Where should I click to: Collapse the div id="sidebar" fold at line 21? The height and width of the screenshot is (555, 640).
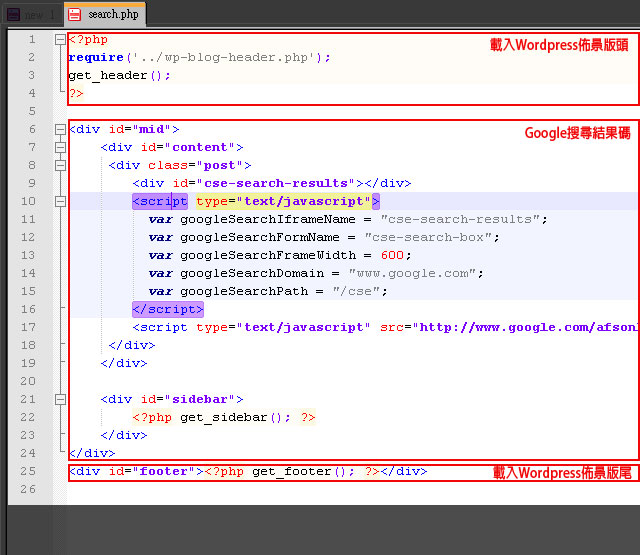tap(60, 399)
